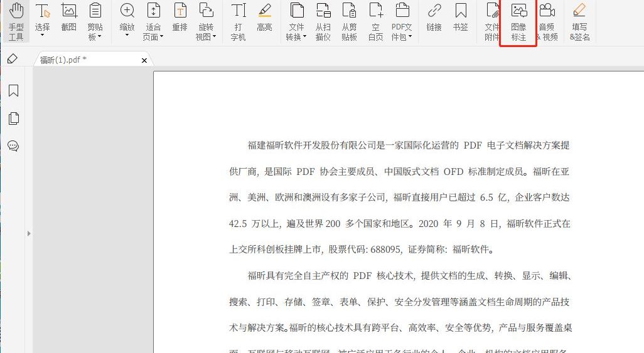Open the Bookmarks panel in the sidebar

(x=14, y=91)
